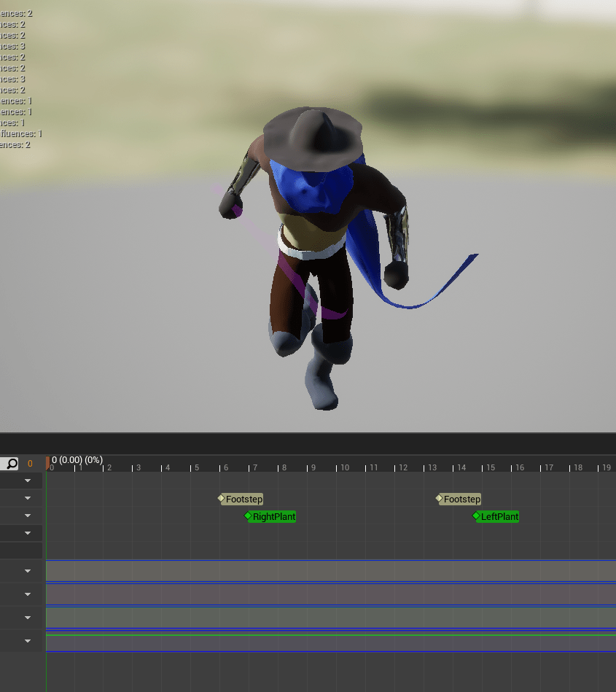Click frame 10 on the timeline ruler

coord(340,467)
